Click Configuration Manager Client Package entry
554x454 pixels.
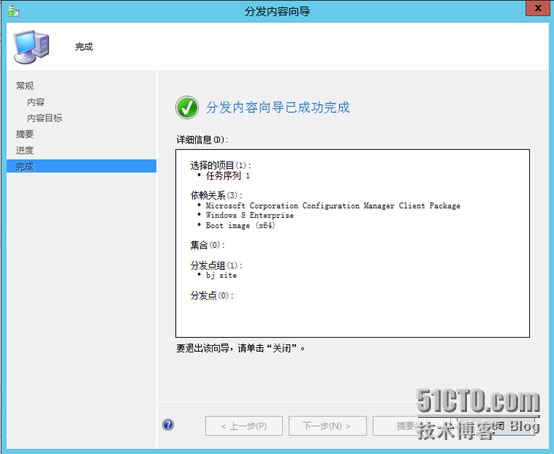click(x=333, y=205)
